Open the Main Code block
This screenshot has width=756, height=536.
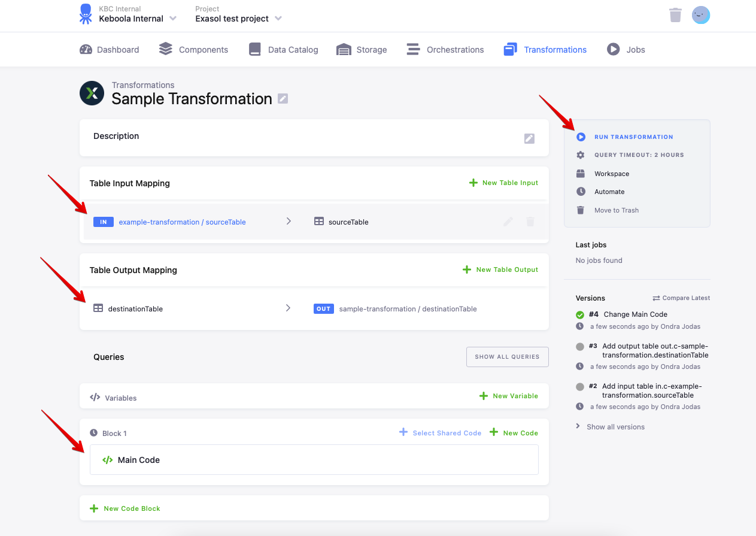(314, 460)
